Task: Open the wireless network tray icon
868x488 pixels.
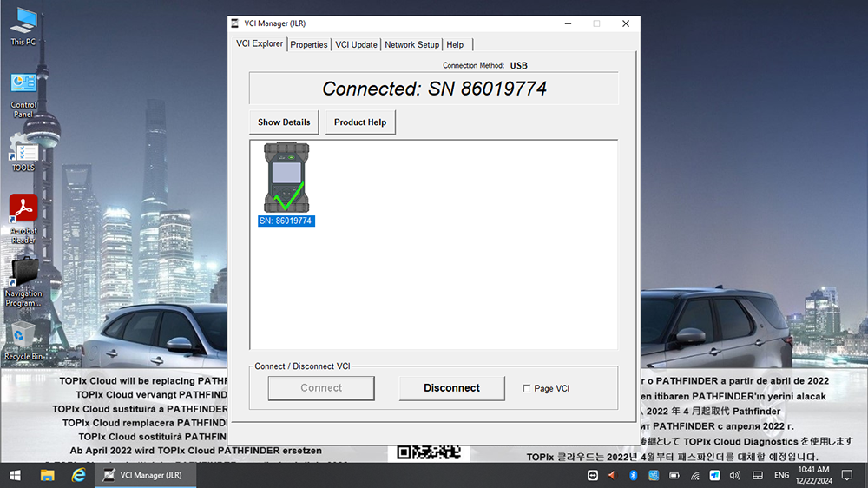Action: pos(694,475)
